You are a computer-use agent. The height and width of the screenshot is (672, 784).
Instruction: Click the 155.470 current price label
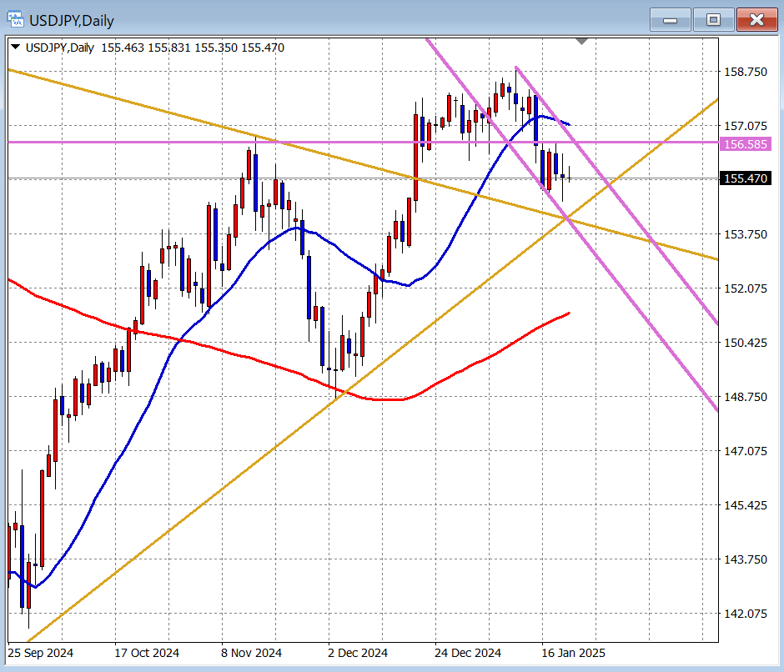[x=745, y=178]
